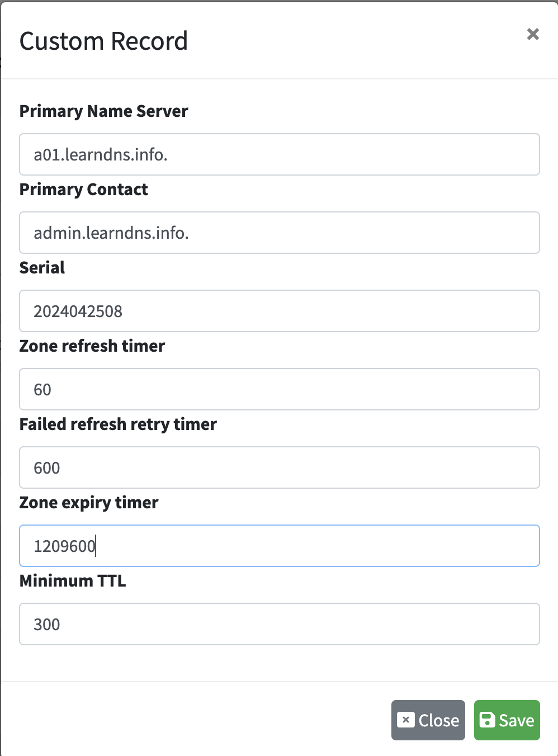Image resolution: width=558 pixels, height=756 pixels.
Task: Click the x-box icon on the Close button
Action: (x=406, y=720)
